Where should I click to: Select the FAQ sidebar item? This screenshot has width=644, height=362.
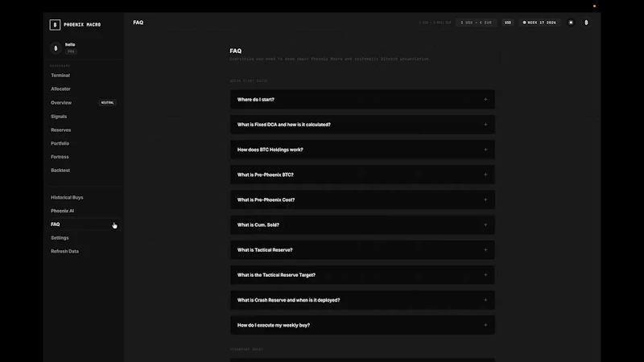84,224
